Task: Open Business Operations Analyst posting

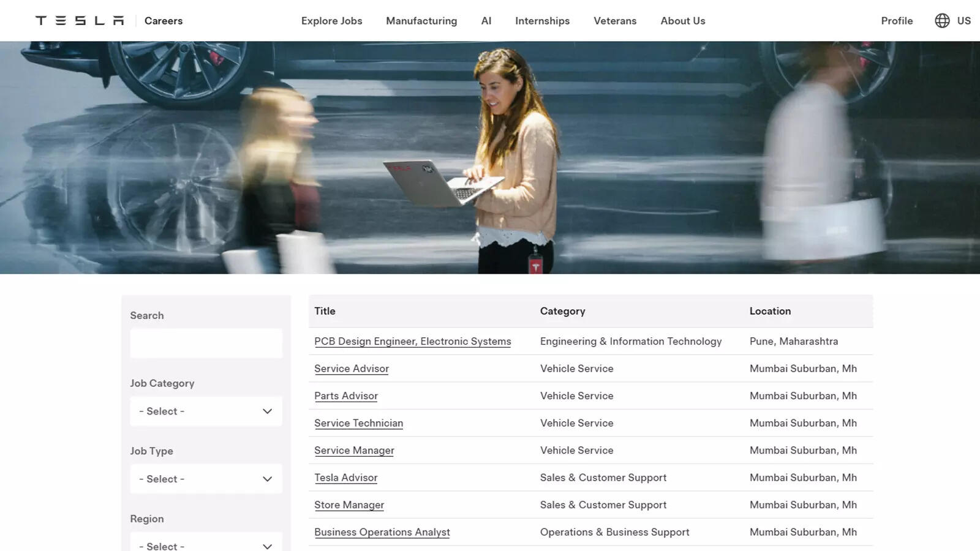Action: tap(382, 532)
